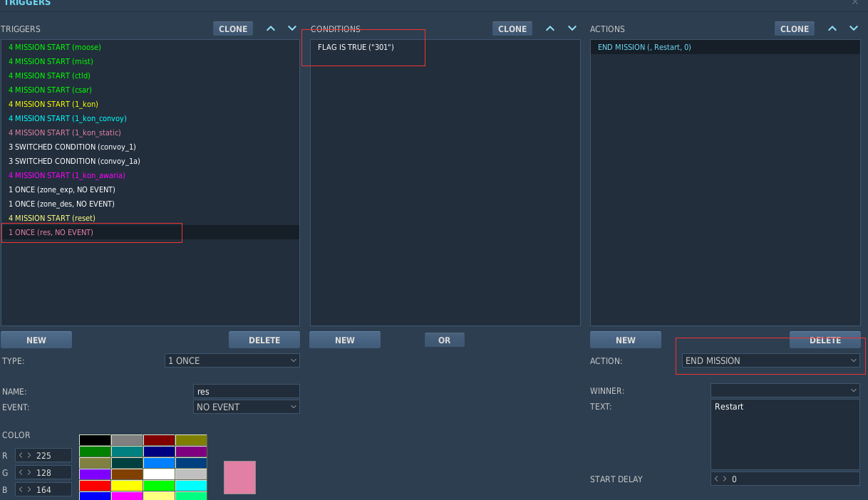The image size is (868, 500).
Task: Select trigger 4 MISSION START (mist)
Action: (150, 61)
